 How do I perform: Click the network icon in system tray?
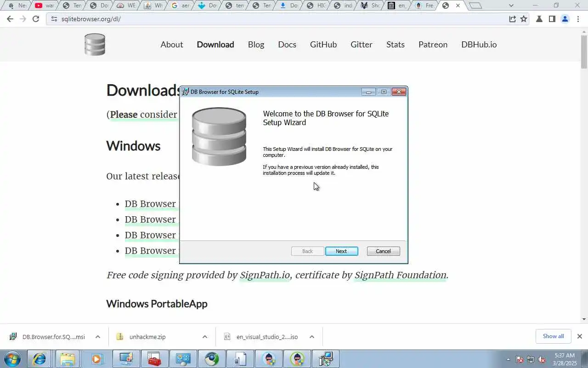(x=531, y=359)
